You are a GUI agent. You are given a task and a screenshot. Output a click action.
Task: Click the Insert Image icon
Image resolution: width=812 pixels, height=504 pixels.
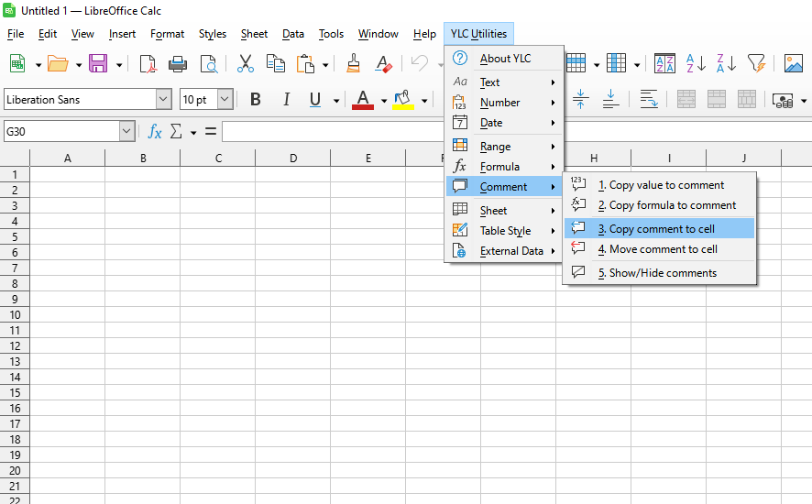pyautogui.click(x=794, y=63)
